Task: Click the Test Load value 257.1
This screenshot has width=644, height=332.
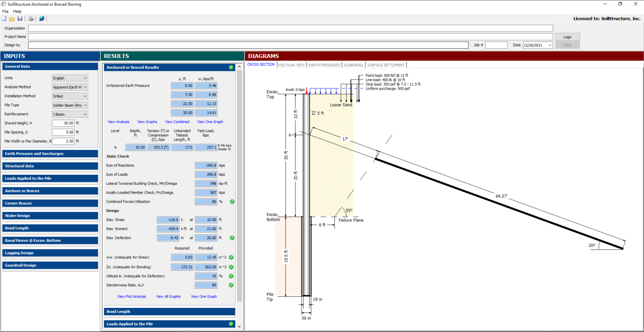Action: (206, 147)
